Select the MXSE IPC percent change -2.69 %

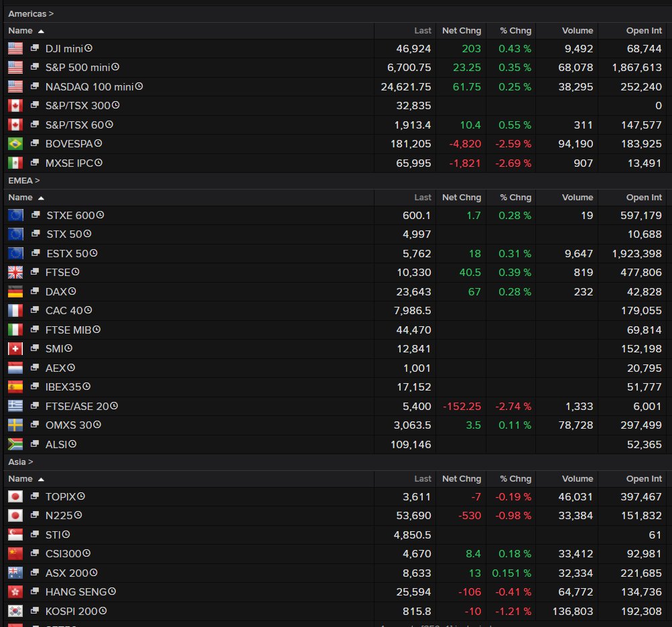[x=513, y=163]
